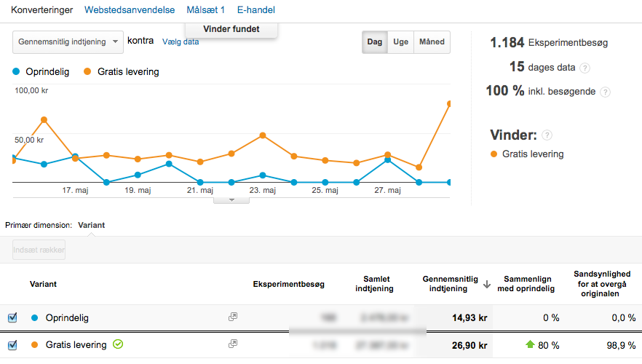The height and width of the screenshot is (364, 642).
Task: Collapse the chart using bottom arrow handle
Action: pyautogui.click(x=231, y=200)
